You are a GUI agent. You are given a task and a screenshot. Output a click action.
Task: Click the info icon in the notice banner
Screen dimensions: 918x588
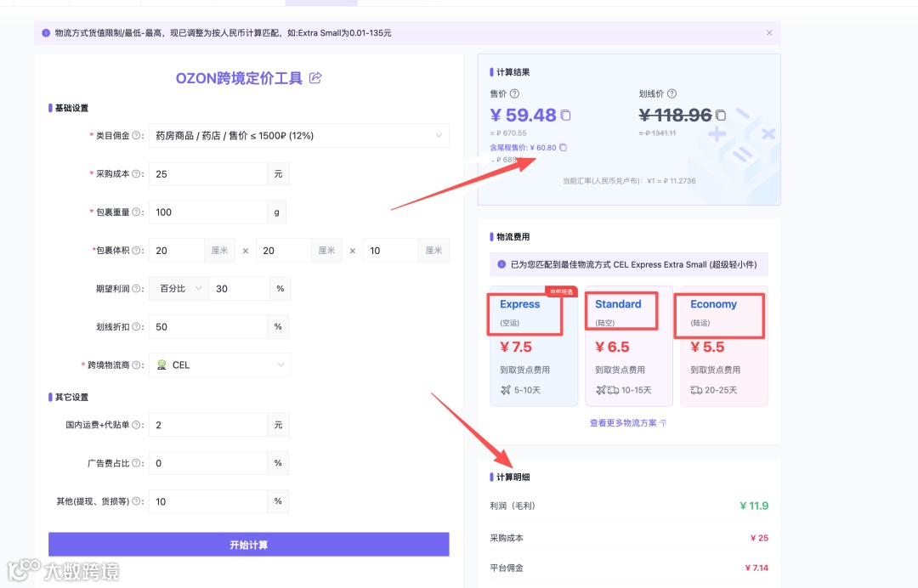pyautogui.click(x=46, y=33)
